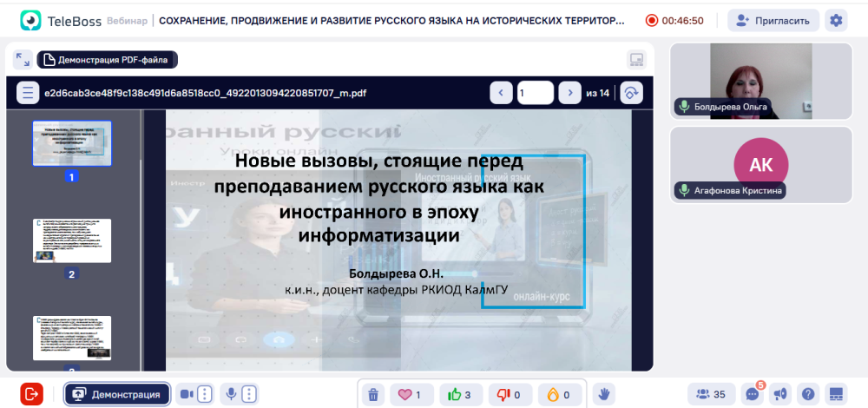Send a thumbs down reaction
This screenshot has width=868, height=408.
point(510,395)
